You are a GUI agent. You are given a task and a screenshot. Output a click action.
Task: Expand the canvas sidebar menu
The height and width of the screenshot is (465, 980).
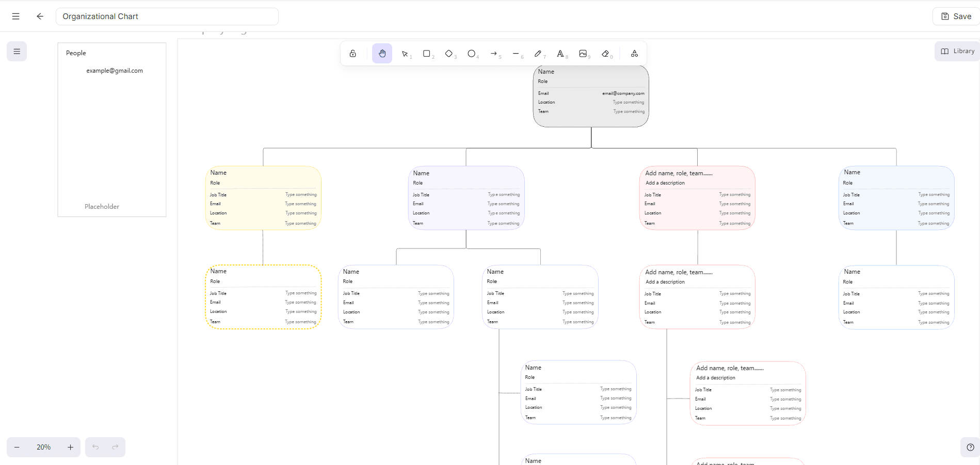coord(17,52)
